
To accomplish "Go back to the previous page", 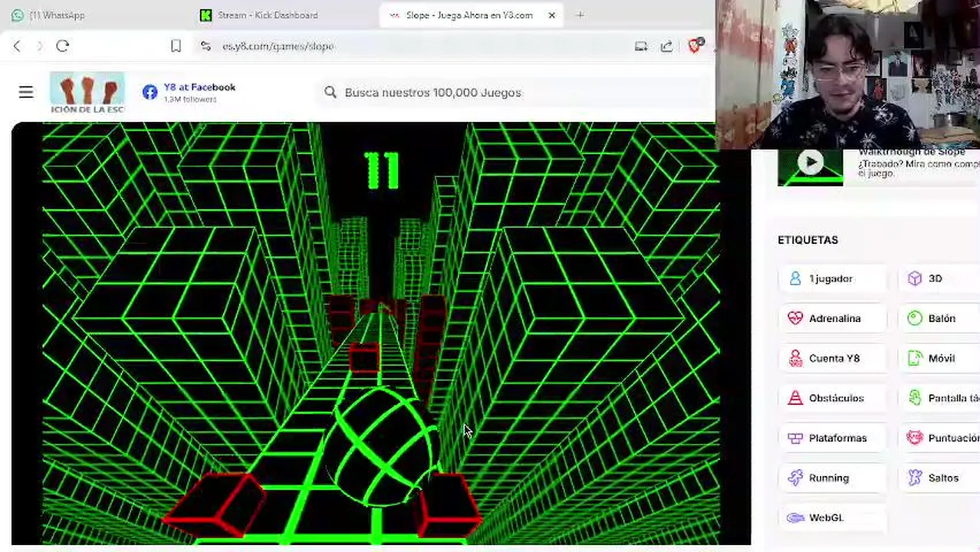I will pyautogui.click(x=17, y=46).
